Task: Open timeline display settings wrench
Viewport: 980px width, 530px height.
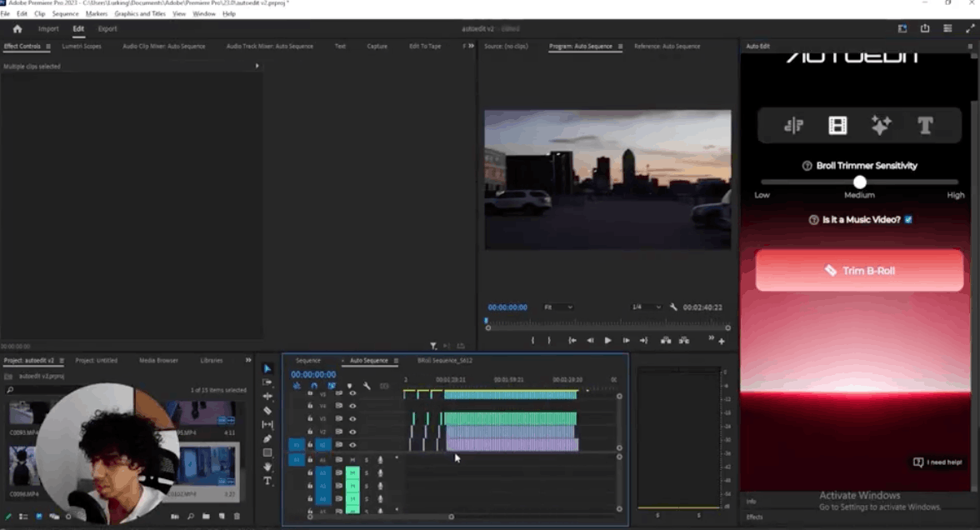Action: (x=367, y=386)
